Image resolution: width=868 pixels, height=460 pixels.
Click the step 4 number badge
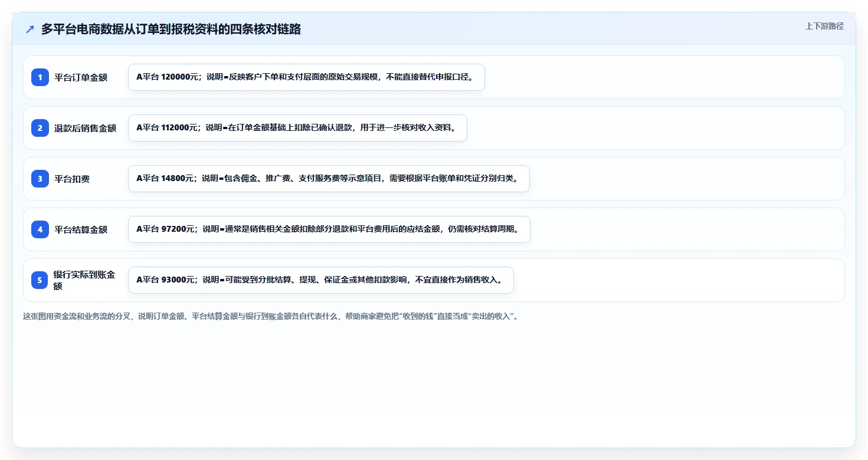[40, 229]
